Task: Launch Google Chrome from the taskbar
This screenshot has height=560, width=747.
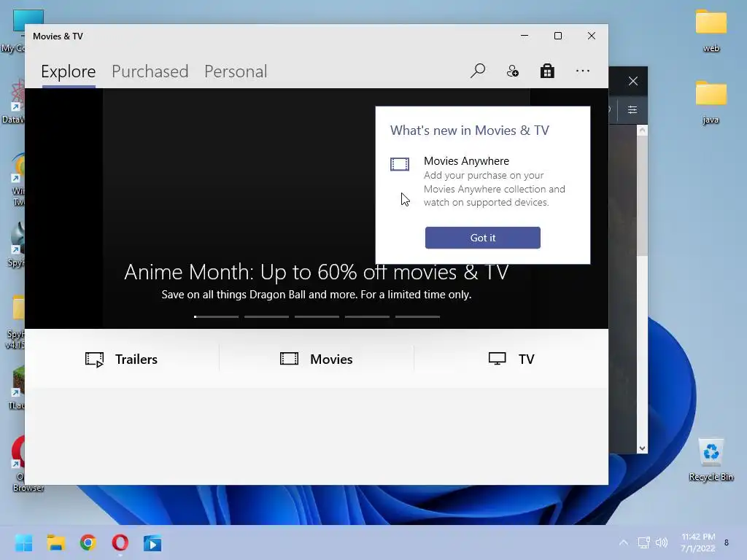Action: (x=88, y=542)
